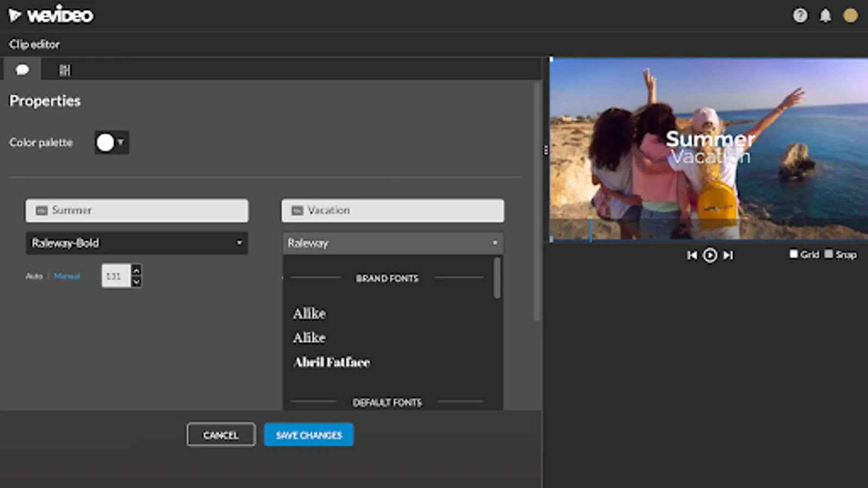
Task: Decrease font size with the down arrow
Action: 137,281
